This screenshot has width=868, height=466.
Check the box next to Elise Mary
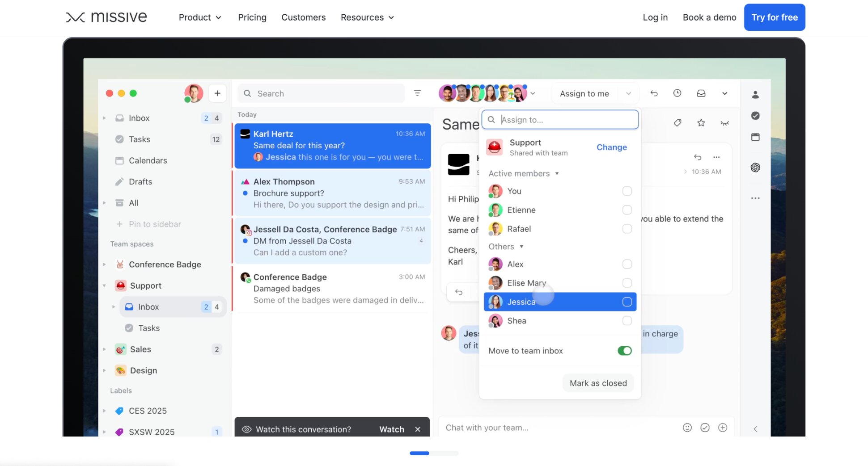coord(627,283)
